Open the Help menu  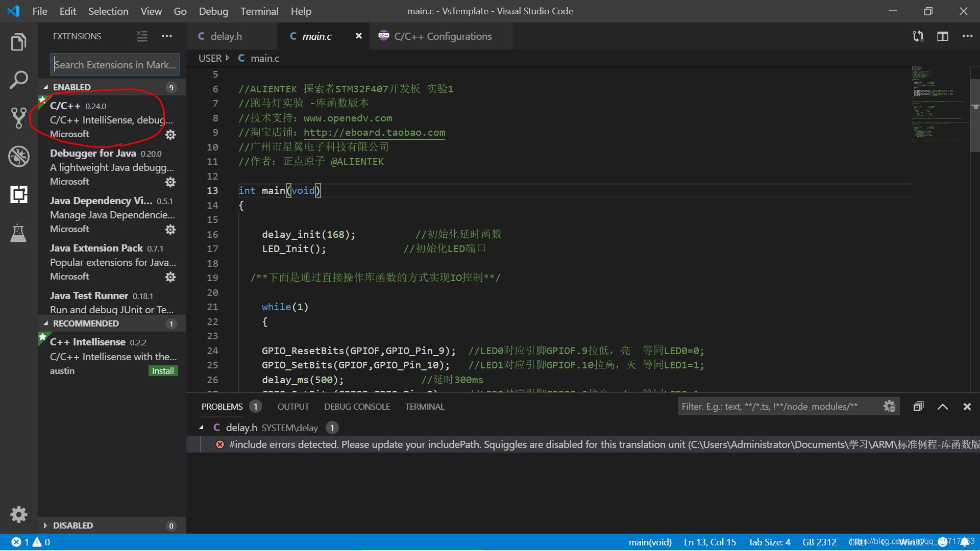[301, 11]
